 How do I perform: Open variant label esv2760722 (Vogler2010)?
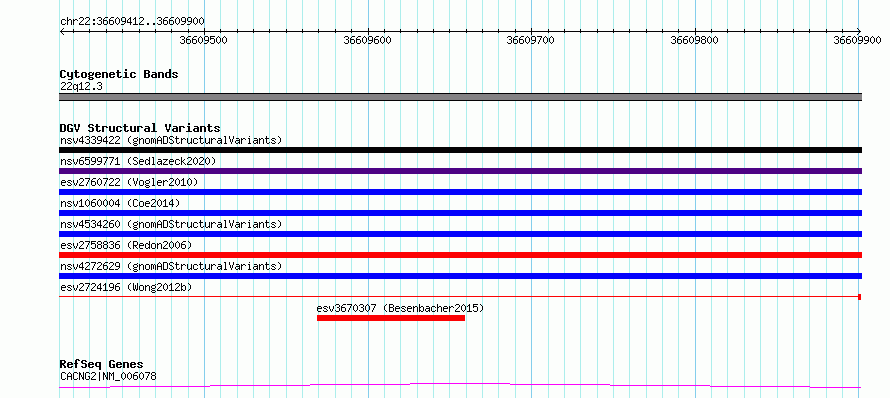click(129, 182)
